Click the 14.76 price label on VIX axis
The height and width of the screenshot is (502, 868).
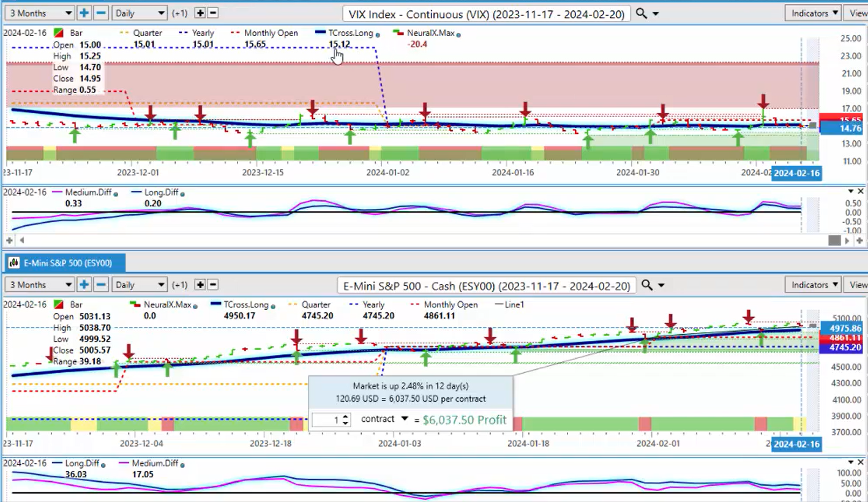843,129
